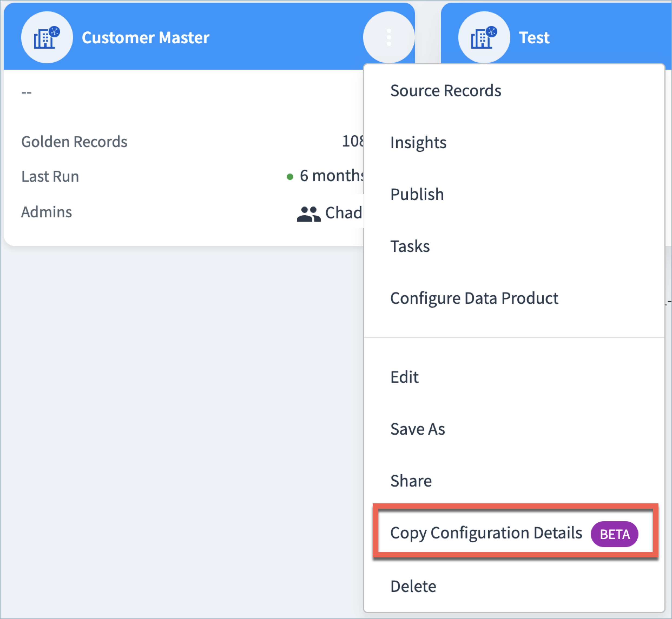
Task: Open Tasks from the menu
Action: point(410,246)
